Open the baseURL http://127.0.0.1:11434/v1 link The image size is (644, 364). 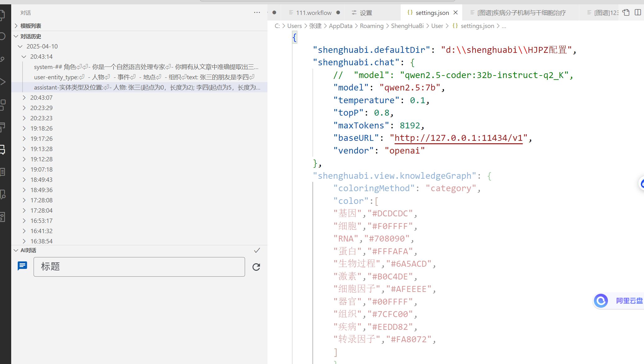pyautogui.click(x=458, y=138)
